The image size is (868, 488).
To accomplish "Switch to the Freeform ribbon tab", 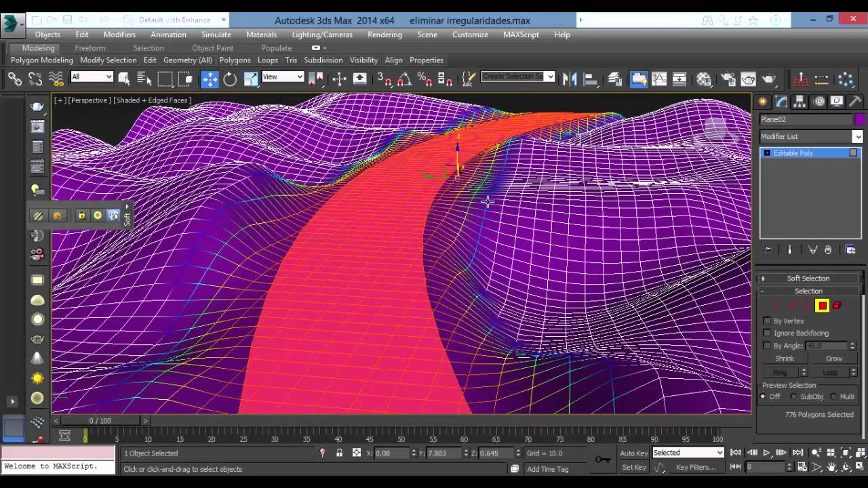I will tap(90, 48).
